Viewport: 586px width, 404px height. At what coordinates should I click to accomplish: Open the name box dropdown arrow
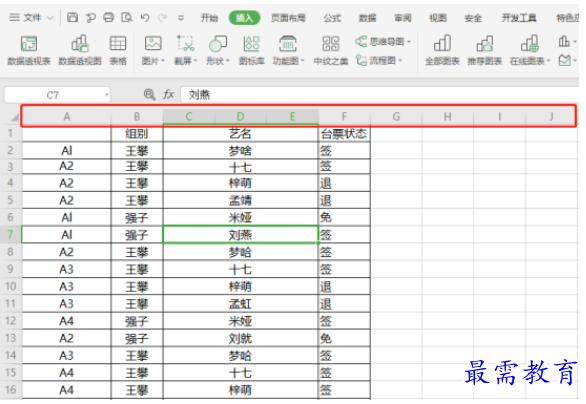pos(107,95)
